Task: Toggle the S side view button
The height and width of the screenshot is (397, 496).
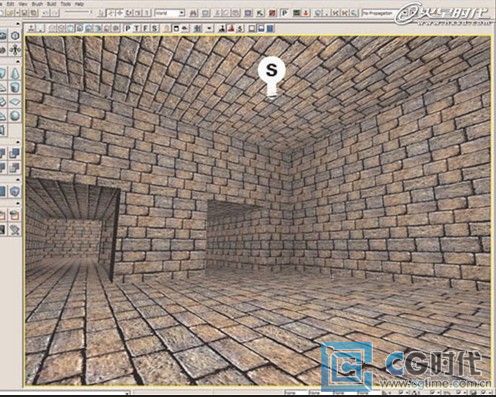Action: click(154, 28)
